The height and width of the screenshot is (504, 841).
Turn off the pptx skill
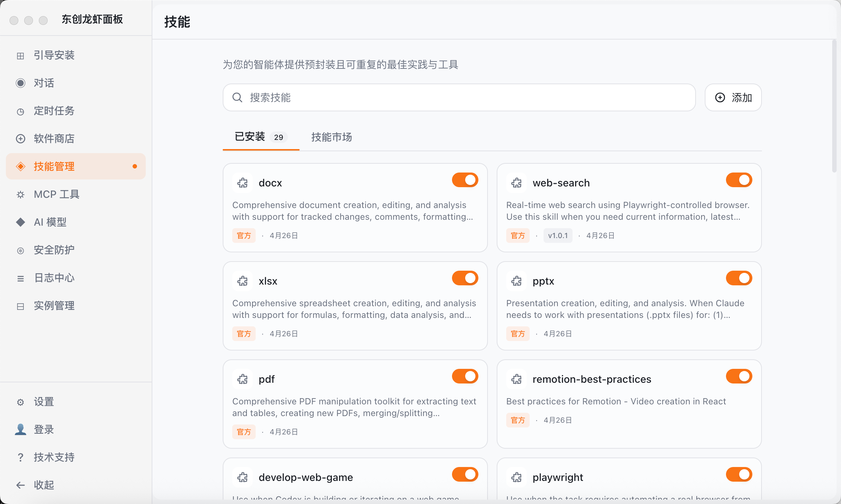point(739,278)
